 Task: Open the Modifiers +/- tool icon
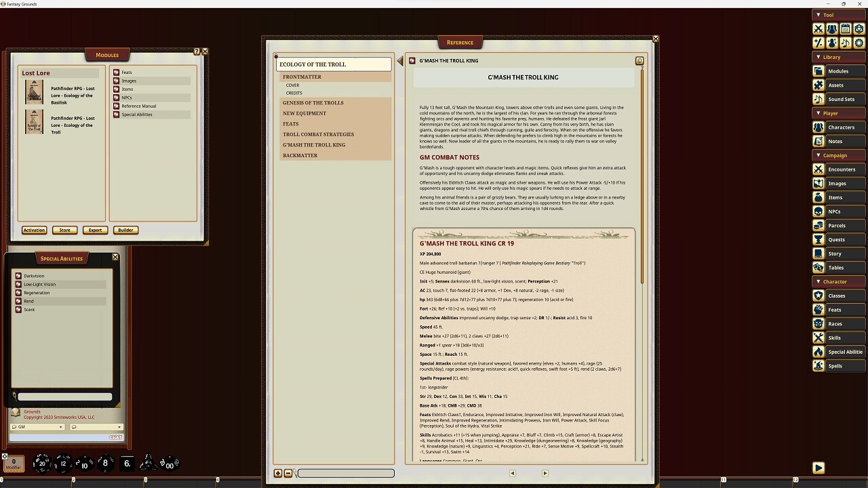coord(818,43)
